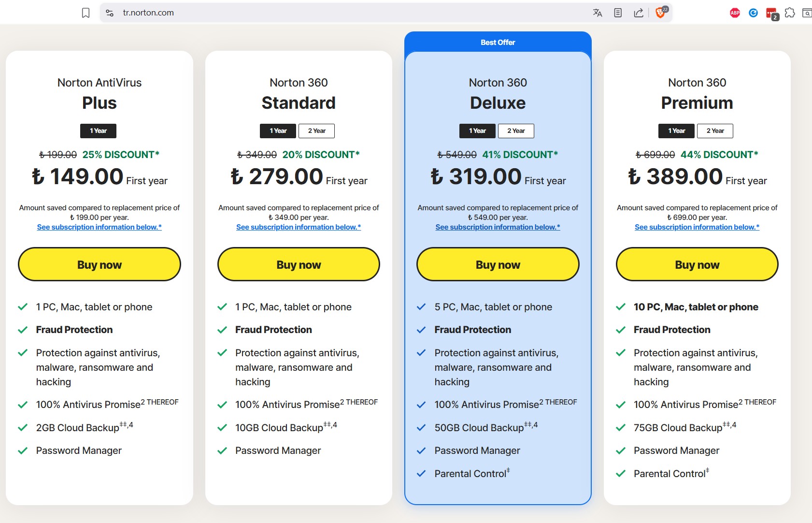This screenshot has height=523, width=812.
Task: Select 1 Year term for Norton 360 Standard
Action: click(278, 131)
